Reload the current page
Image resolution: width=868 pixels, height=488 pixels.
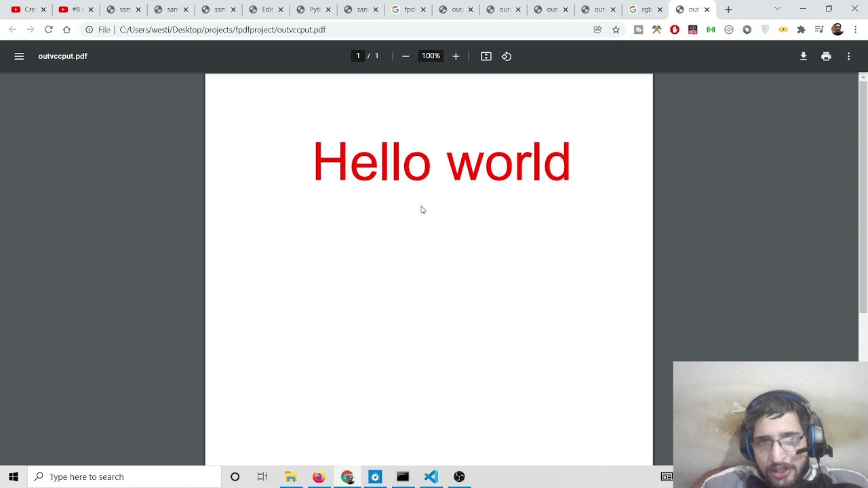(x=49, y=30)
